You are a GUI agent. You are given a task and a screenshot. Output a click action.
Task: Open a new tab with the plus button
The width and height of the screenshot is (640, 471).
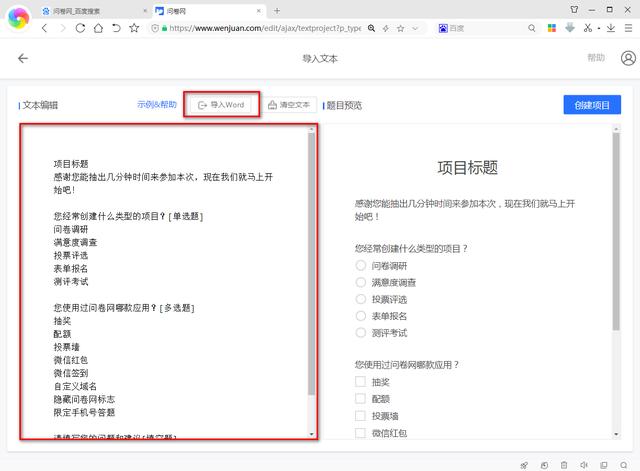pyautogui.click(x=277, y=11)
